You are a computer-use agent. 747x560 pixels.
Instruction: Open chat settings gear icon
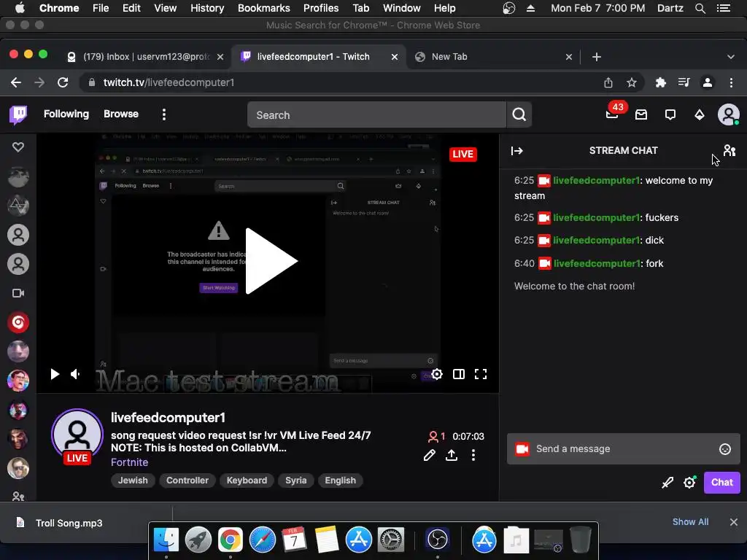click(689, 483)
